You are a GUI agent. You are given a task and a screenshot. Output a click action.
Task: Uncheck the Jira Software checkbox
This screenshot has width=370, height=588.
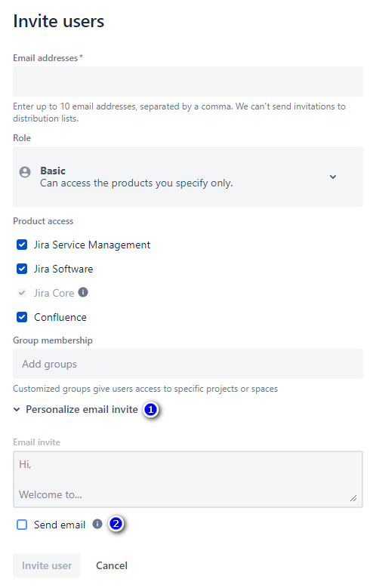click(22, 269)
